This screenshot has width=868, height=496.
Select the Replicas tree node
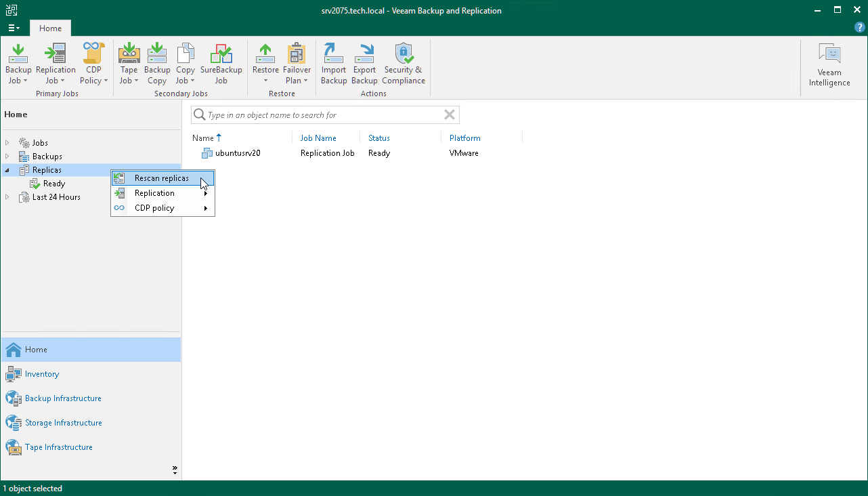point(47,170)
